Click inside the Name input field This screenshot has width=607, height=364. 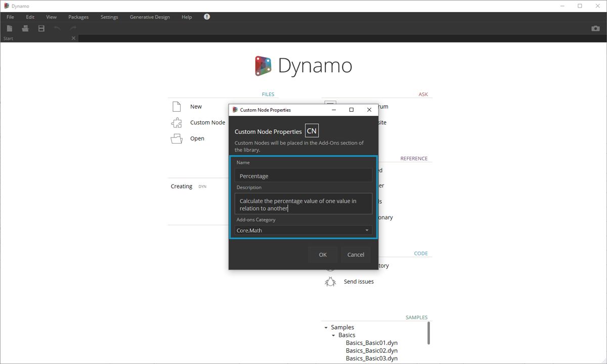point(302,175)
